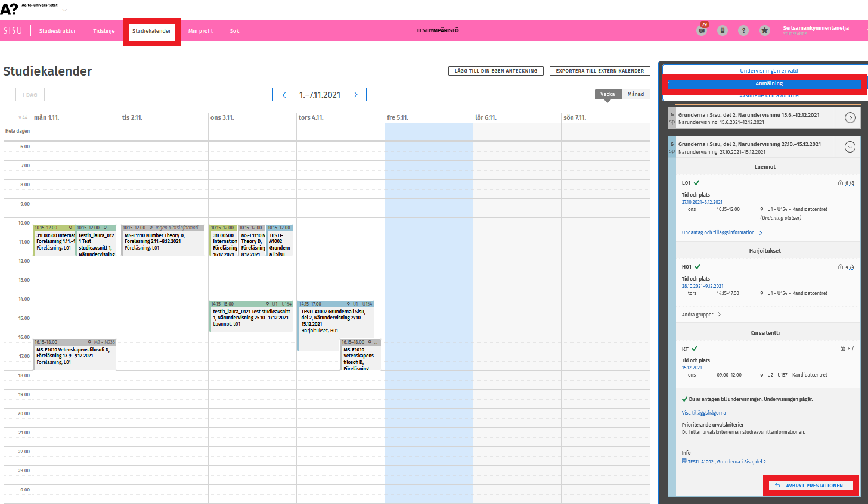Switch calendar to Vecka view
This screenshot has width=868, height=504.
pyautogui.click(x=607, y=94)
